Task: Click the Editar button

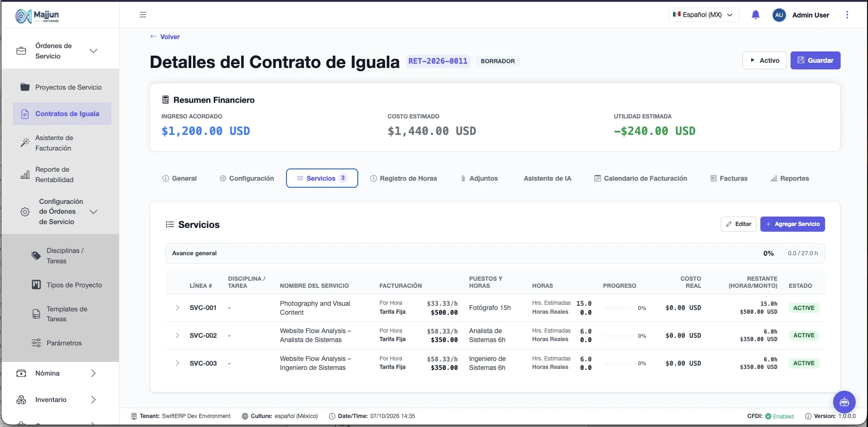Action: coord(739,224)
